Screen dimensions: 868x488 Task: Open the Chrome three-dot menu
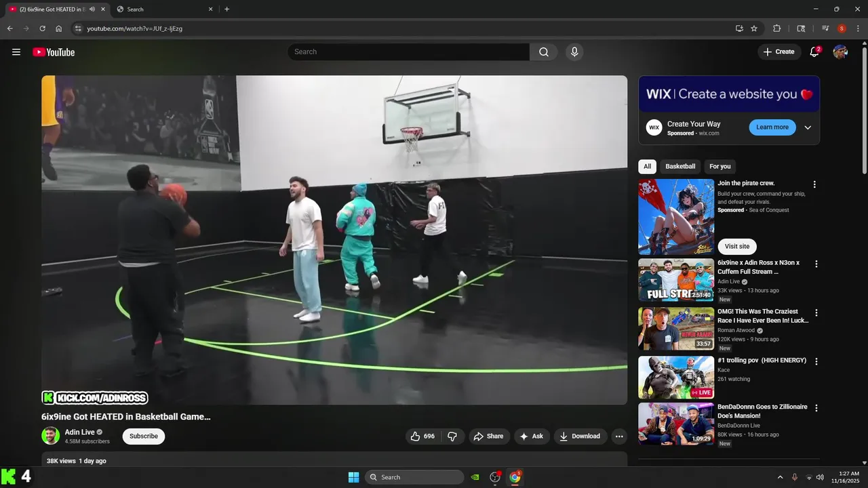click(x=858, y=28)
